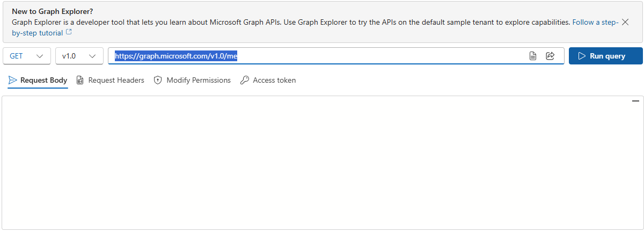644x232 pixels.
Task: Collapse the request area with the dash icon
Action: coord(635,101)
